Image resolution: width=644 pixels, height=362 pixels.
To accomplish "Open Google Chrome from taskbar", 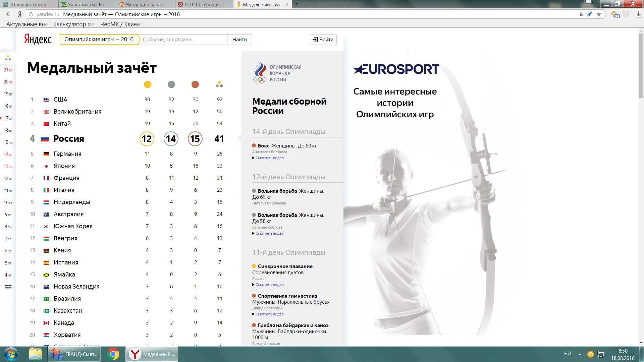I will [113, 354].
